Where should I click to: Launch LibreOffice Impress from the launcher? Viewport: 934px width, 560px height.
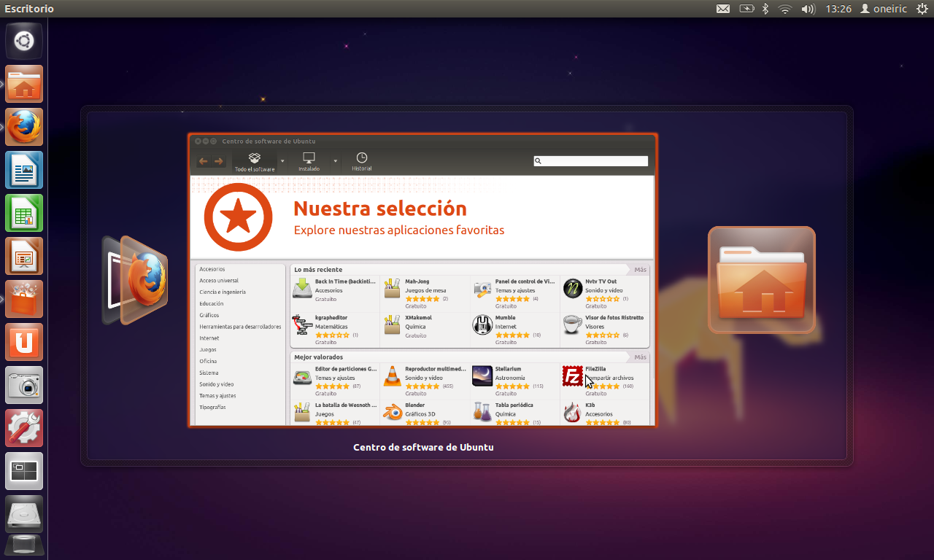[x=24, y=256]
